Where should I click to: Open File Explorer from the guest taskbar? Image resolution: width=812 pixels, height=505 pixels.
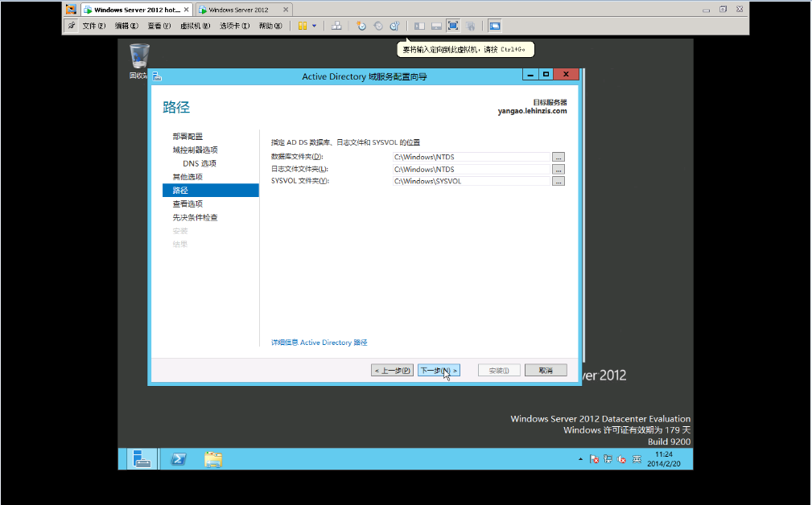pyautogui.click(x=212, y=459)
